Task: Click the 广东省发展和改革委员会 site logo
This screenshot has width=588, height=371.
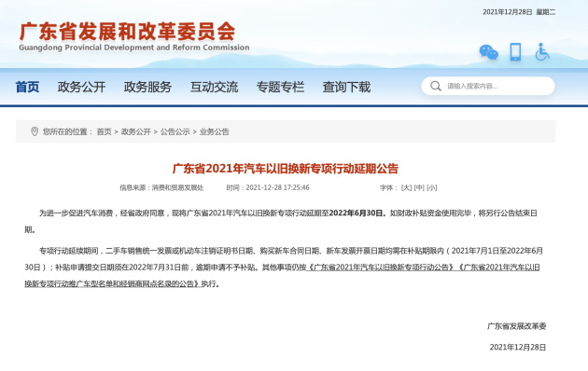Action: point(133,36)
